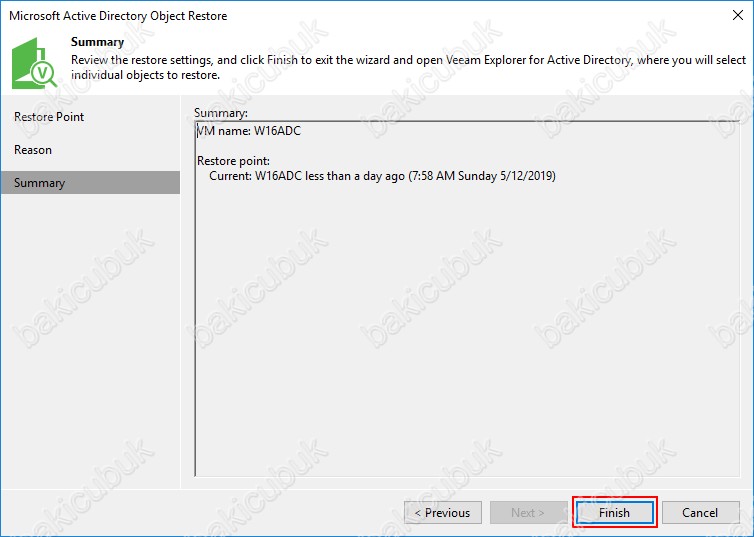Screen dimensions: 754x537
Task: Click the window title 'Microsoft Active Directory Object Restore'
Action: (118, 16)
